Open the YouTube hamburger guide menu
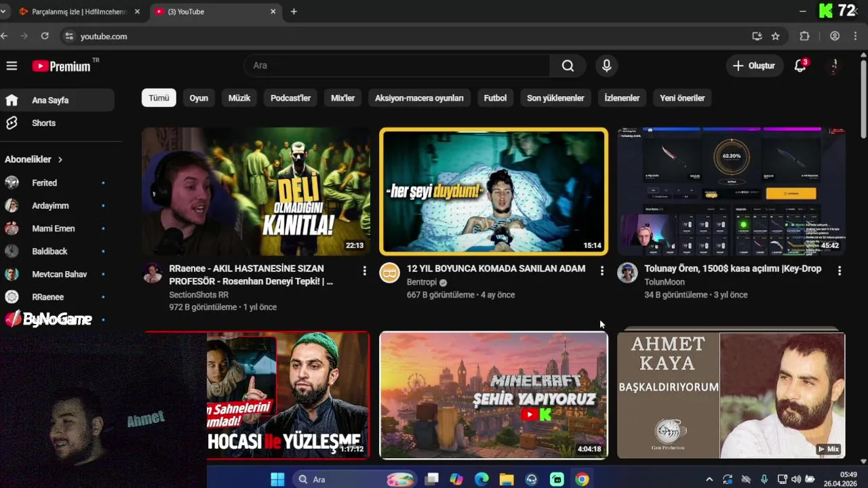This screenshot has height=488, width=868. pos(12,66)
